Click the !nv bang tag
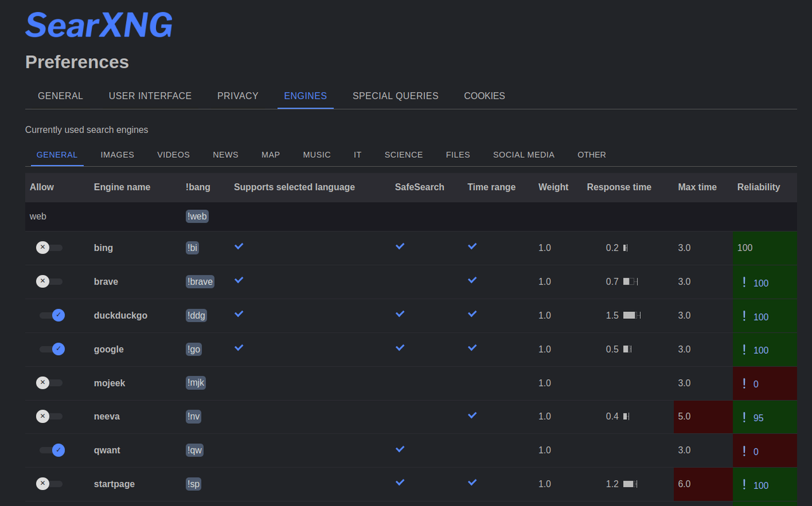 [x=193, y=417]
